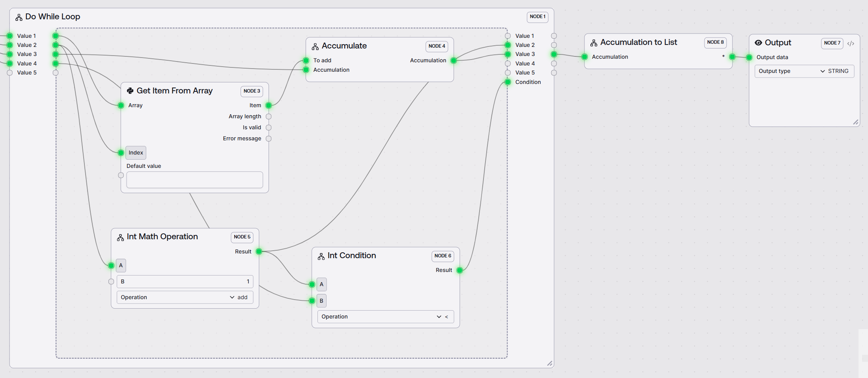
Task: Click the code view icon on Output node
Action: tap(851, 43)
